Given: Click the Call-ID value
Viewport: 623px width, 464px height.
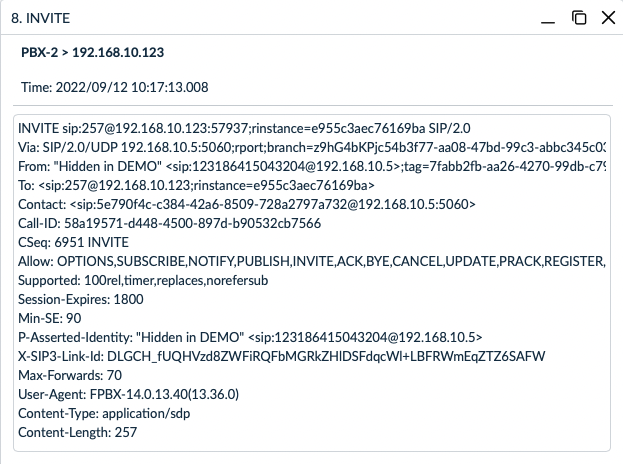Looking at the screenshot, I should coord(192,223).
